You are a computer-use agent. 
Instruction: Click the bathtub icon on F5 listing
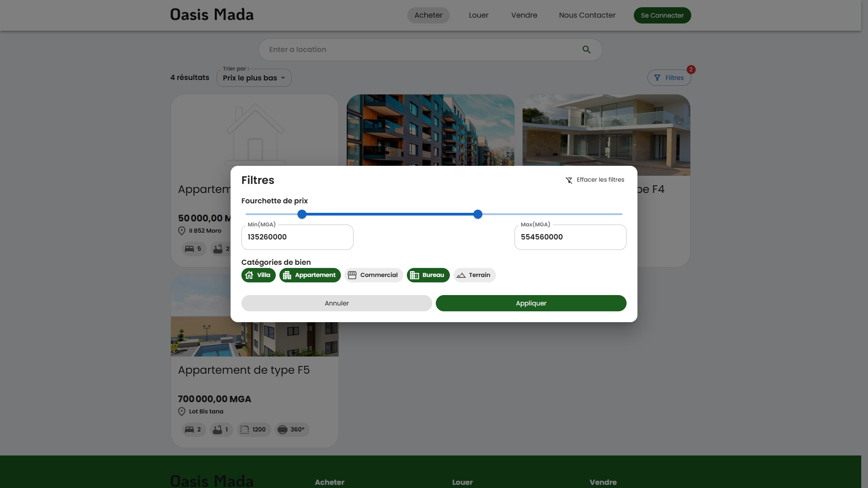(217, 430)
